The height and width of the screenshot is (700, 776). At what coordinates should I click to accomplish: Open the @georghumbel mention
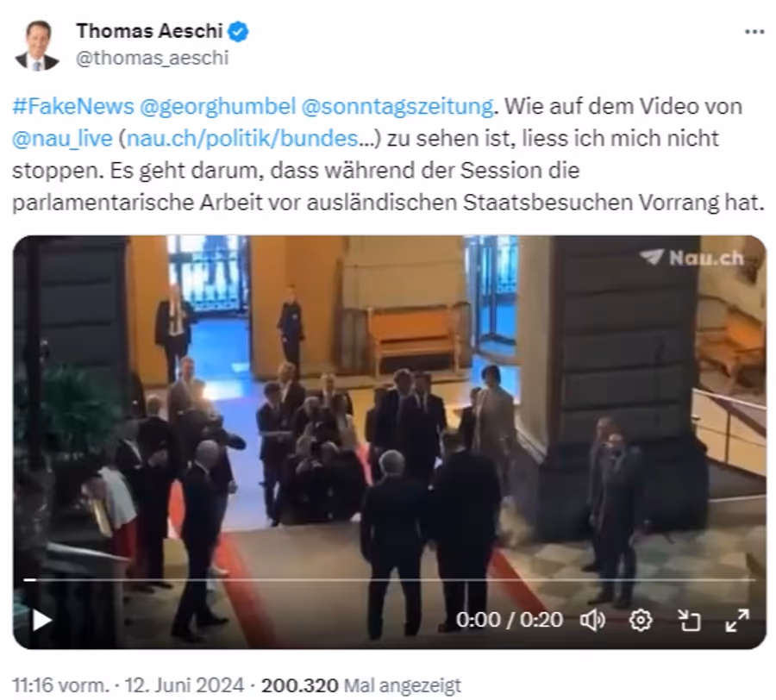click(x=218, y=106)
